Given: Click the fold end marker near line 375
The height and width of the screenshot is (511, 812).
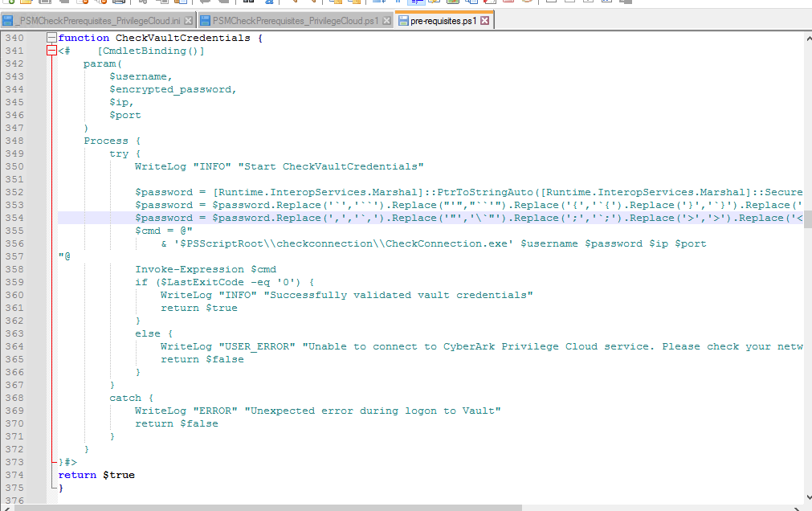Looking at the screenshot, I should point(51,487).
